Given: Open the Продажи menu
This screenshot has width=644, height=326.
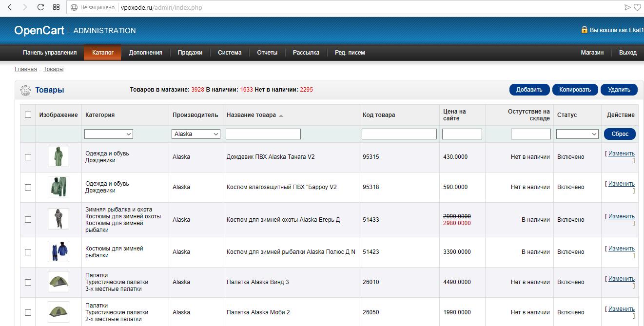Looking at the screenshot, I should [190, 53].
